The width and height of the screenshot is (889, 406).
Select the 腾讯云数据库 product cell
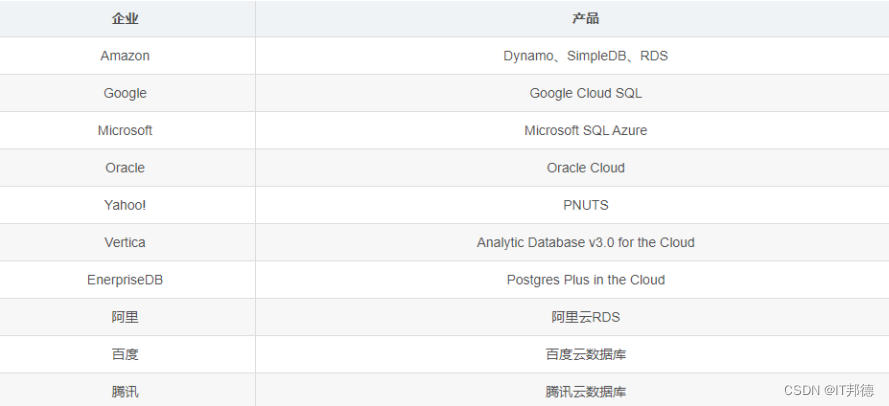(585, 391)
